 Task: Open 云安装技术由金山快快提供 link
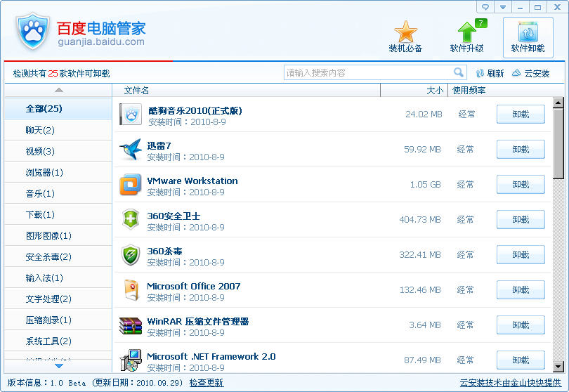(511, 383)
